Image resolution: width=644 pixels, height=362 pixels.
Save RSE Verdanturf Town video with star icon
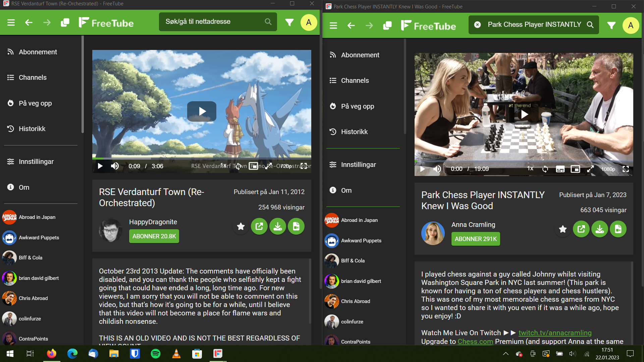[240, 227]
